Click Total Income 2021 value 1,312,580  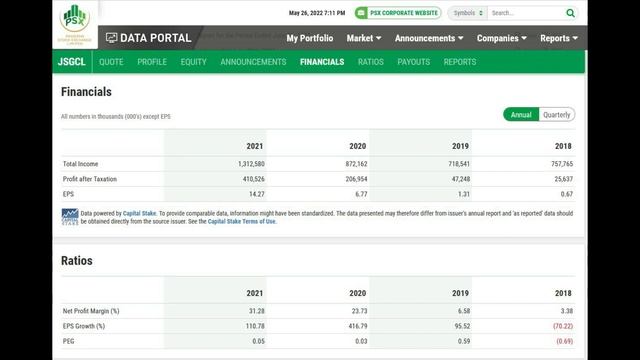251,164
